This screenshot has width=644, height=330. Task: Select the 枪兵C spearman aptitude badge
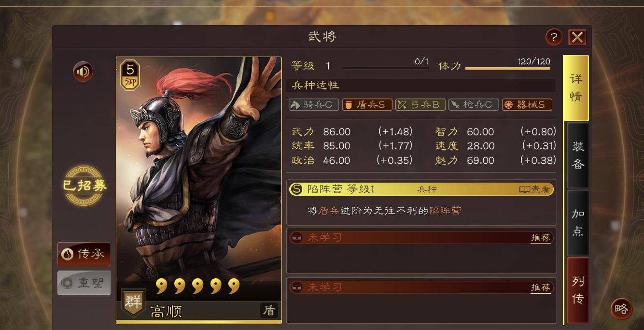tap(474, 104)
